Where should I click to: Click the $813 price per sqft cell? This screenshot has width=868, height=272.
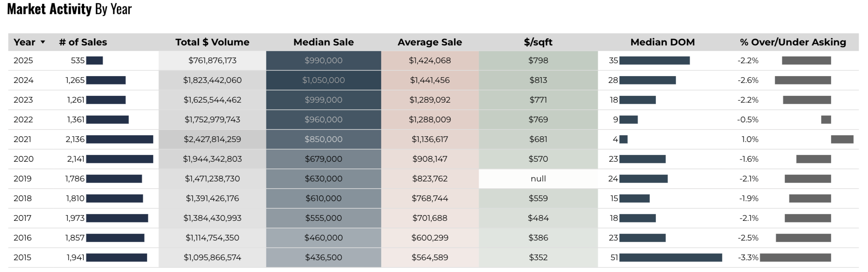click(538, 80)
